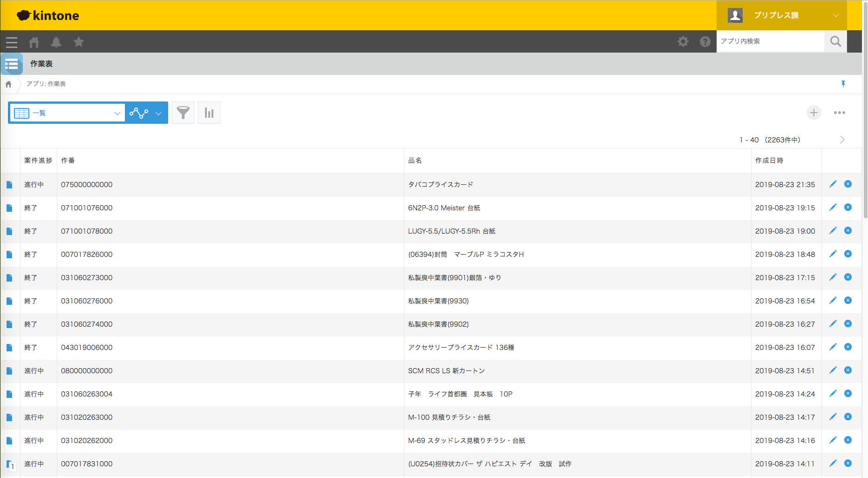Image resolution: width=868 pixels, height=478 pixels.
Task: Go to the kintone portal home icon
Action: click(34, 42)
